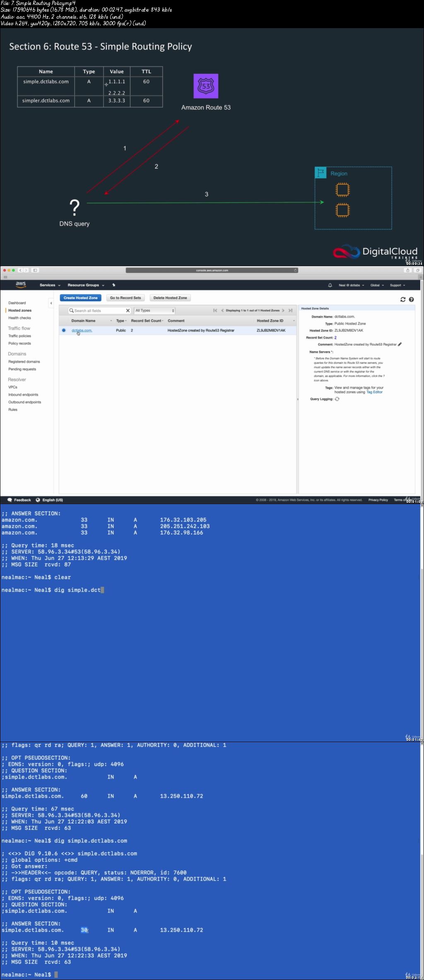Click the English (US) language selector
The image size is (424, 980).
(x=50, y=500)
